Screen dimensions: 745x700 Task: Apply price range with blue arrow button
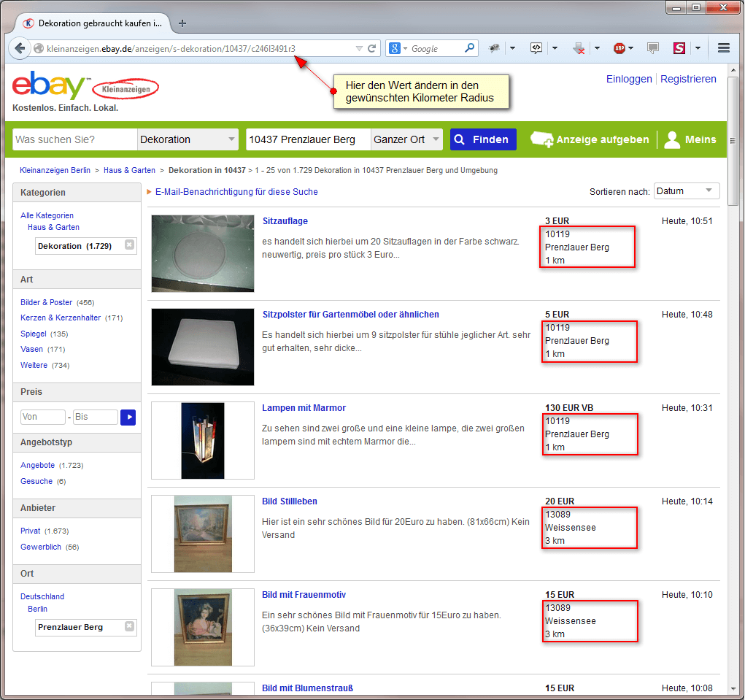[x=128, y=418]
